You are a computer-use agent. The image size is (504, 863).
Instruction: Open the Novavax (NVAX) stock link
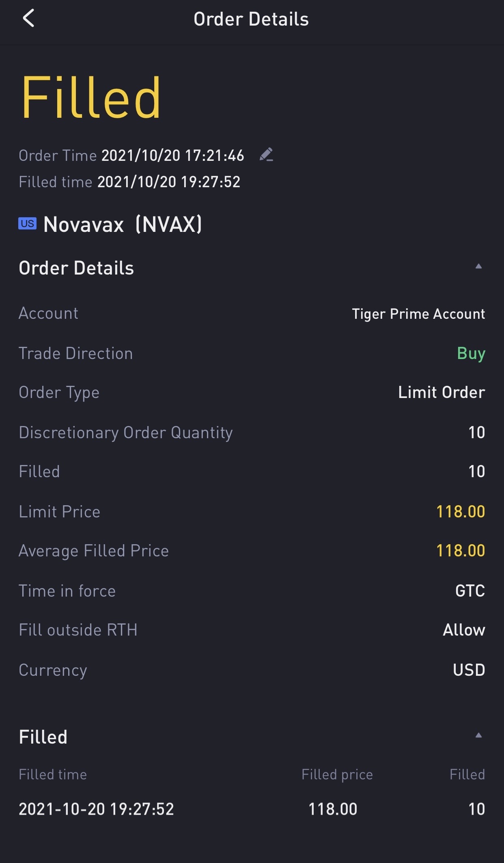[123, 224]
